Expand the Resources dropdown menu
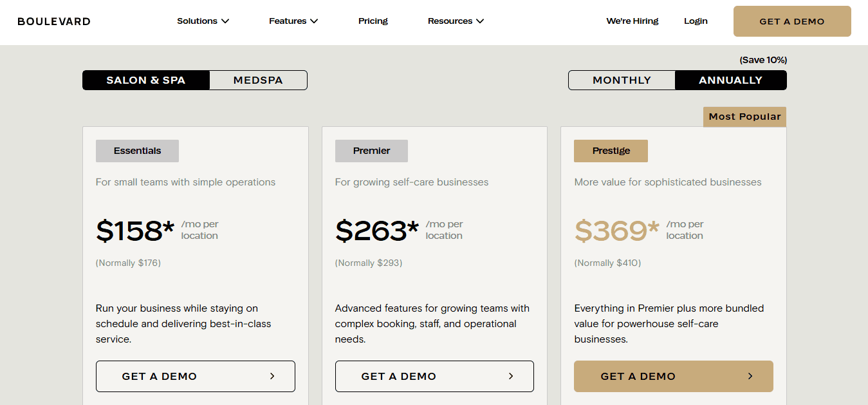The height and width of the screenshot is (405, 868). pos(456,21)
